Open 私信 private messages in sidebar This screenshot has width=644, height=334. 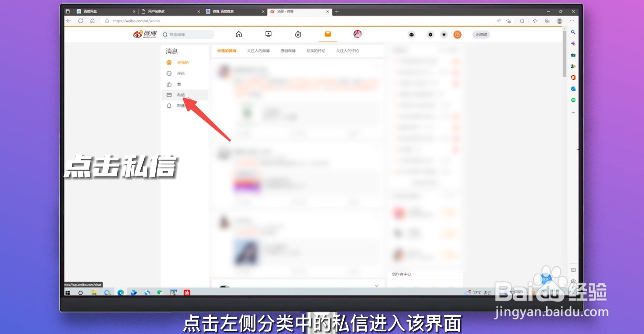pos(184,95)
